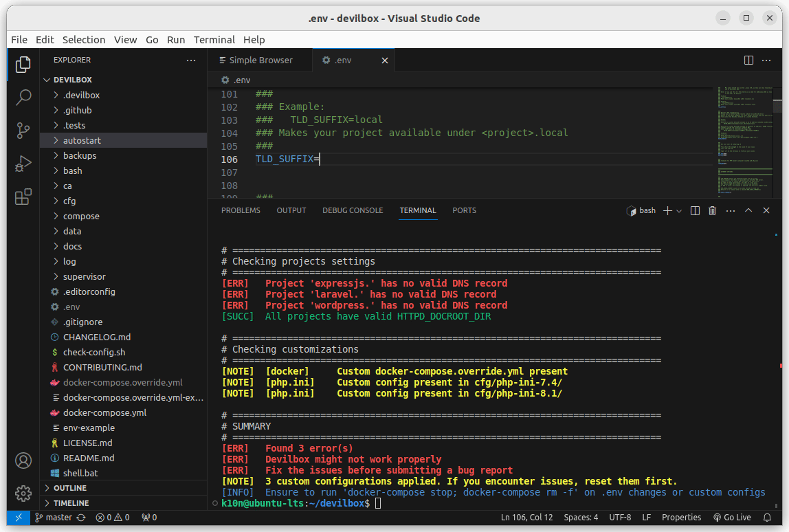Split the editor to the right
The image size is (789, 532).
coord(749,60)
